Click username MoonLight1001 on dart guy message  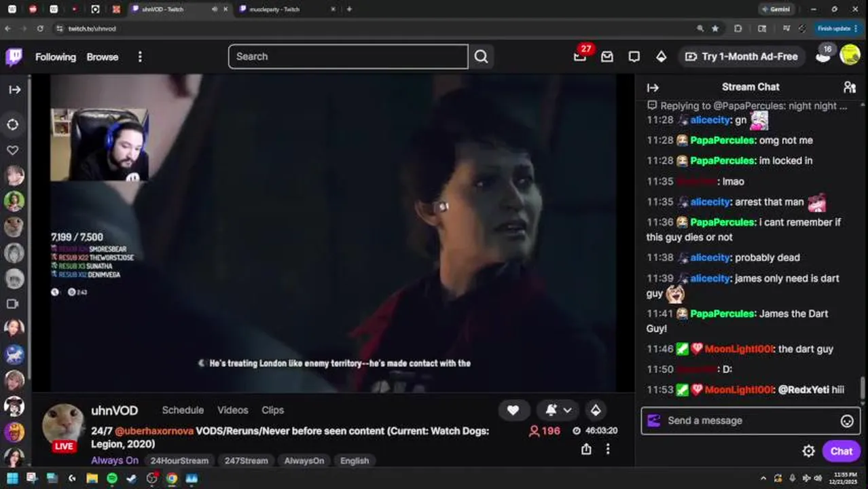[x=739, y=349]
